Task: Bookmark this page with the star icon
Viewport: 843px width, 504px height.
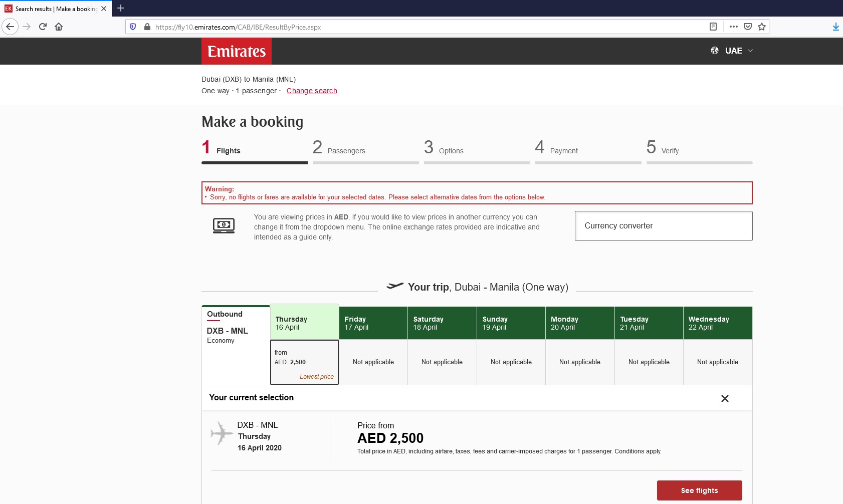Action: tap(762, 27)
